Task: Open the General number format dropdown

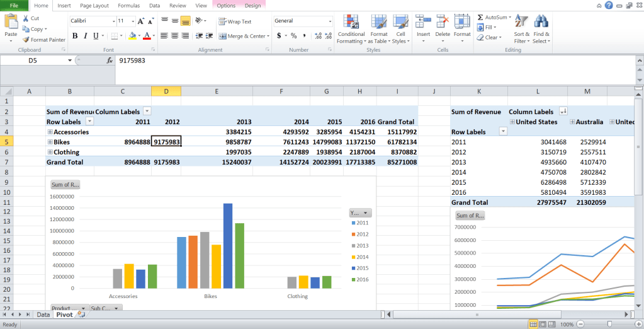Action: click(329, 21)
